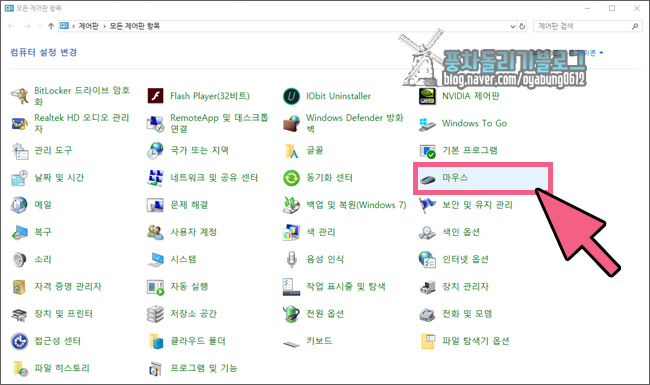Open the 복구 icon

(19, 232)
